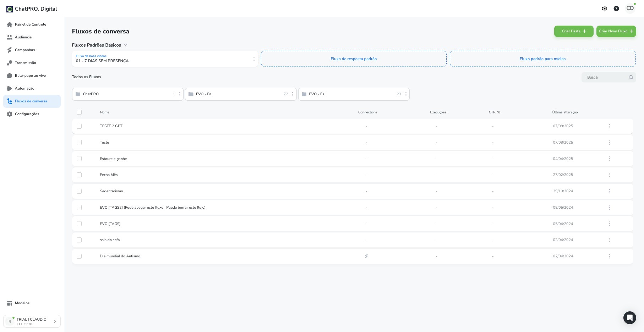Open the CD user avatar menu
This screenshot has height=332, width=644.
pyautogui.click(x=630, y=8)
